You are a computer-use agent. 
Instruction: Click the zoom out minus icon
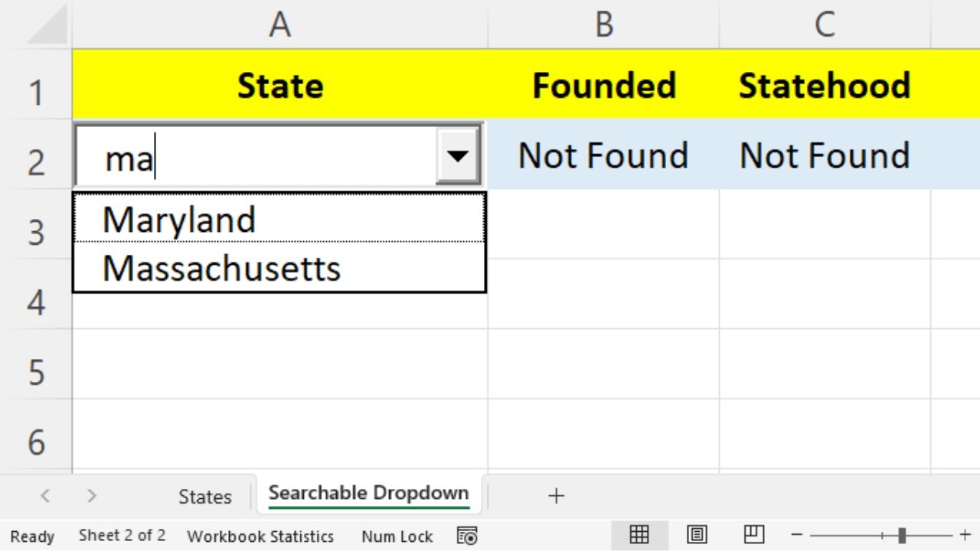click(x=797, y=535)
